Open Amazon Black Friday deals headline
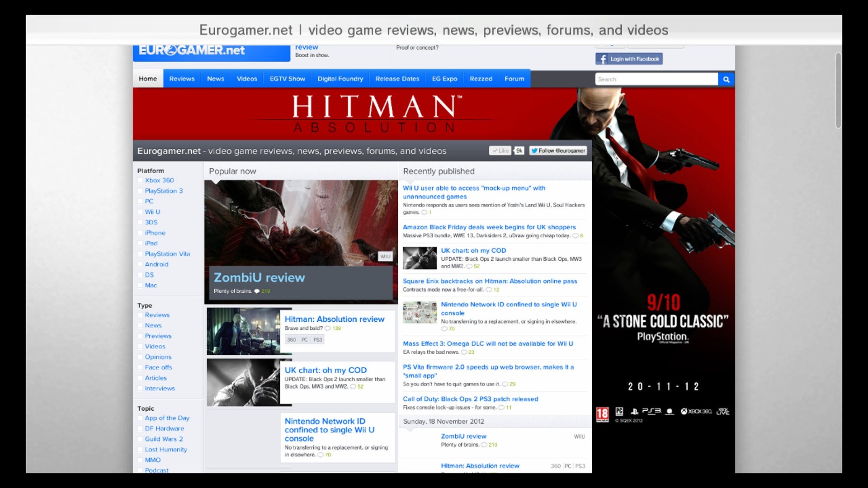 (489, 227)
